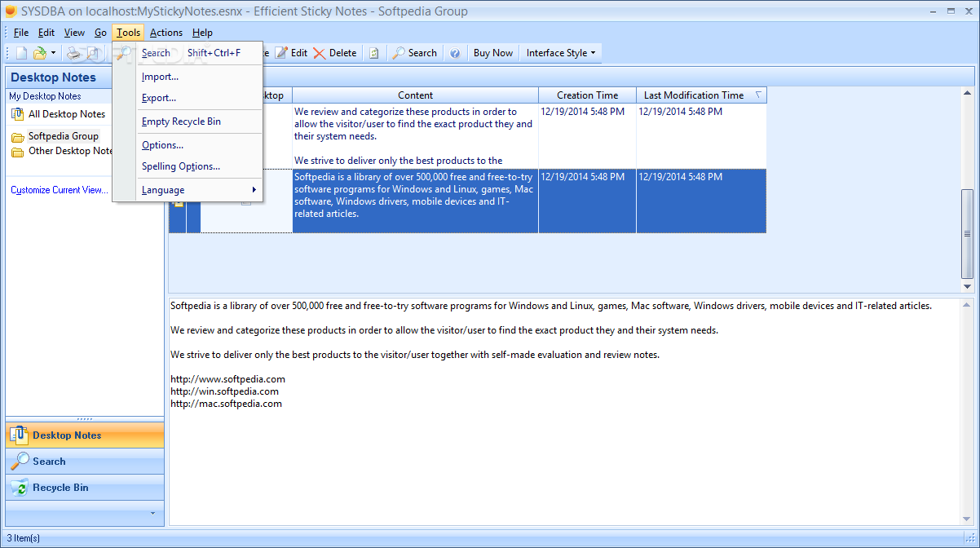980x548 pixels.
Task: Select the Softpedia Group folder
Action: (64, 136)
